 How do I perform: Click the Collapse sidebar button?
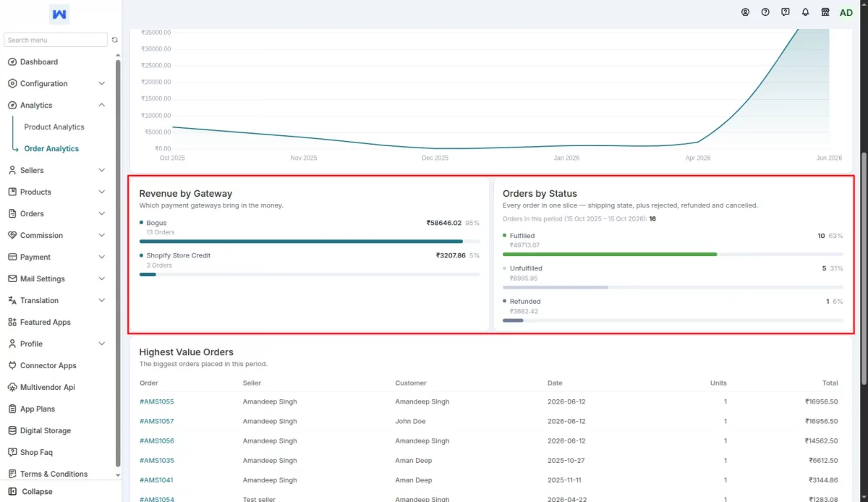click(x=30, y=492)
